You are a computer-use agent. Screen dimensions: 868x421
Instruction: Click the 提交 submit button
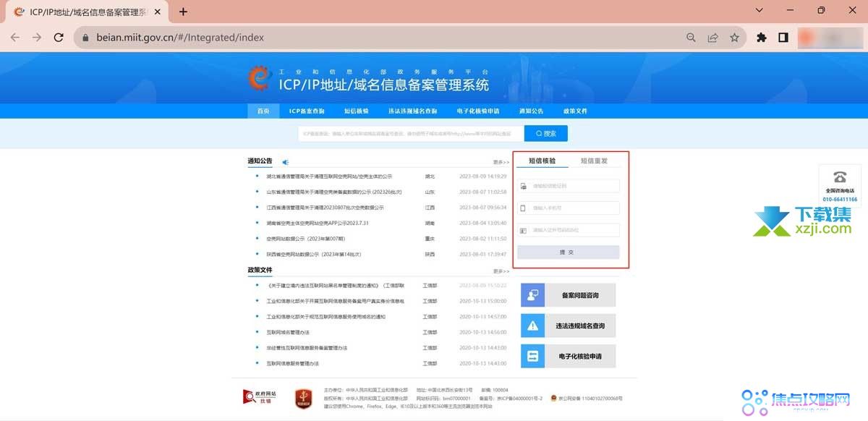point(569,252)
